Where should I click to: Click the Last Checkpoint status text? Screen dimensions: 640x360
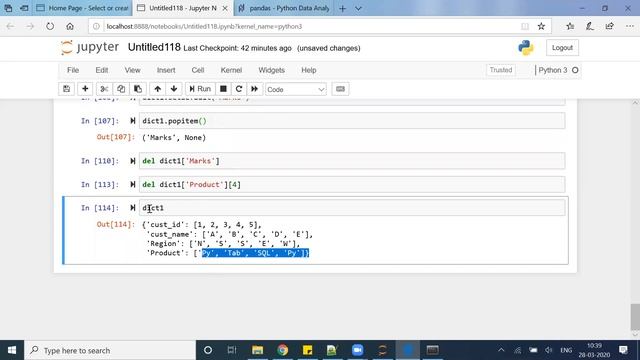(x=237, y=48)
